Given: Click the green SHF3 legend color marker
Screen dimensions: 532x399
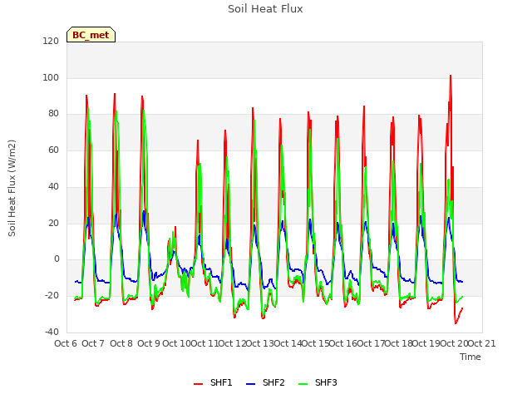Looking at the screenshot, I should pos(303,384).
